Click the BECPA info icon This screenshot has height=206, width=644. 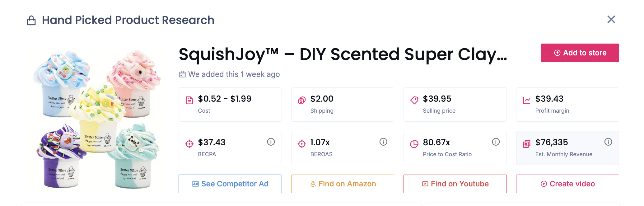point(271,142)
